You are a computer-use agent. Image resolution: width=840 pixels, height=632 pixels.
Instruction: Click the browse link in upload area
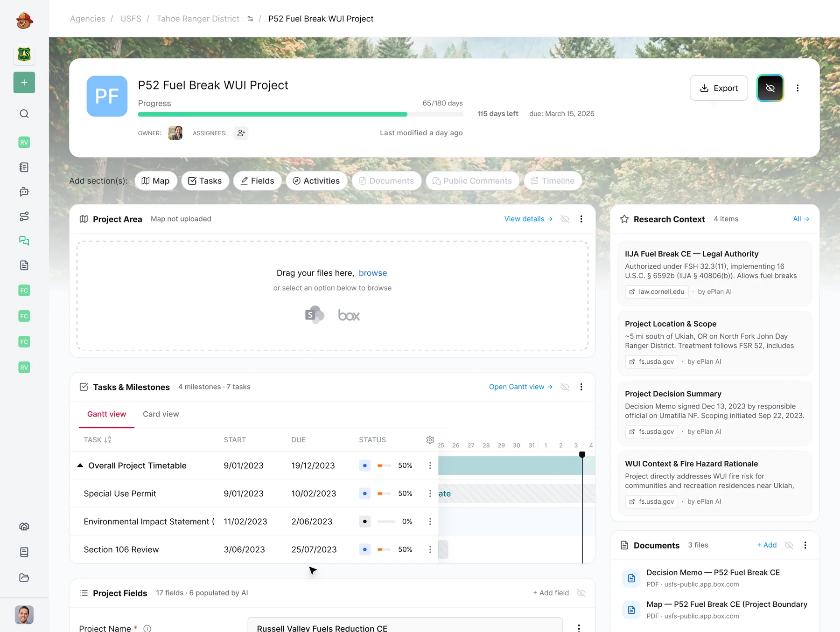[x=373, y=273]
